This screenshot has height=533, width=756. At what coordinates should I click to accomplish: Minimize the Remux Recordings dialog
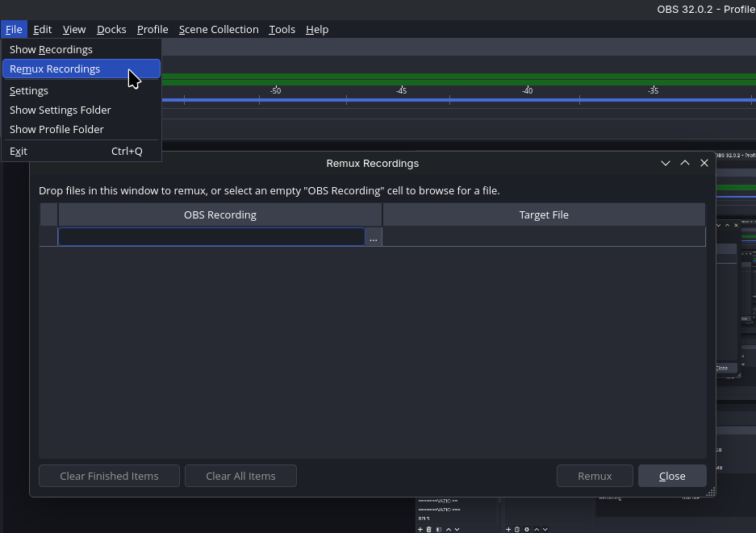pyautogui.click(x=666, y=163)
